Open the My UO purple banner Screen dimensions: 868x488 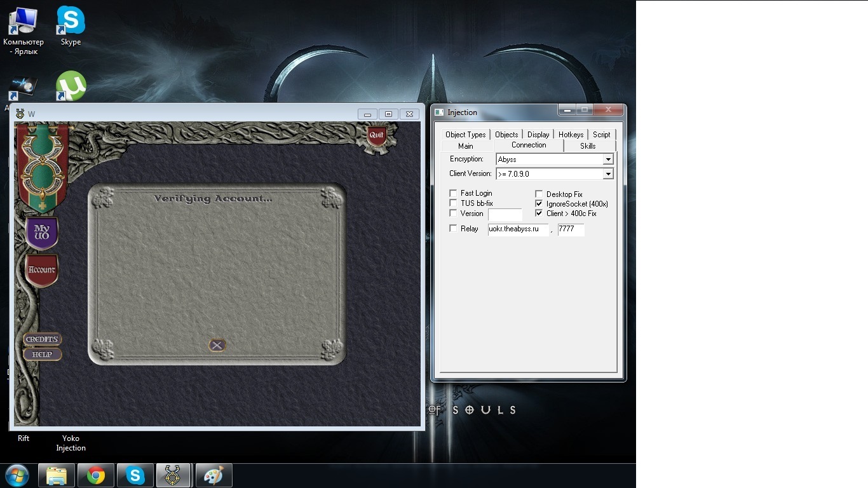42,232
